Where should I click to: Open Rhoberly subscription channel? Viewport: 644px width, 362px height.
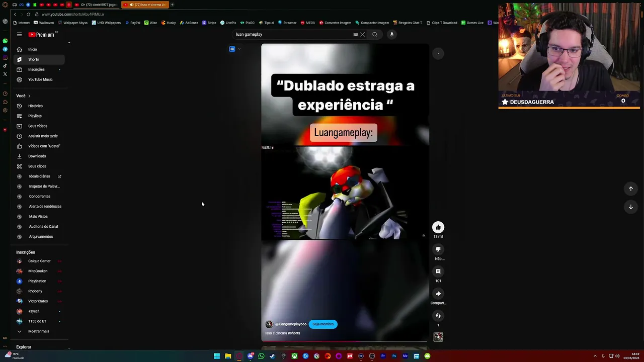(39, 291)
